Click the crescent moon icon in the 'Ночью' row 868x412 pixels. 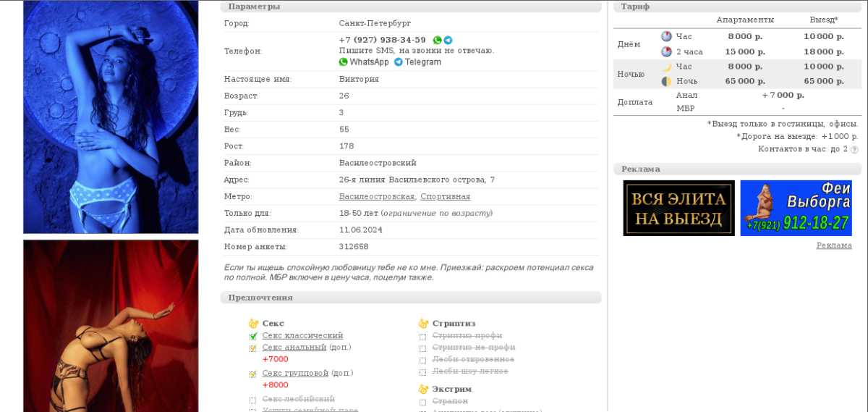click(x=666, y=67)
